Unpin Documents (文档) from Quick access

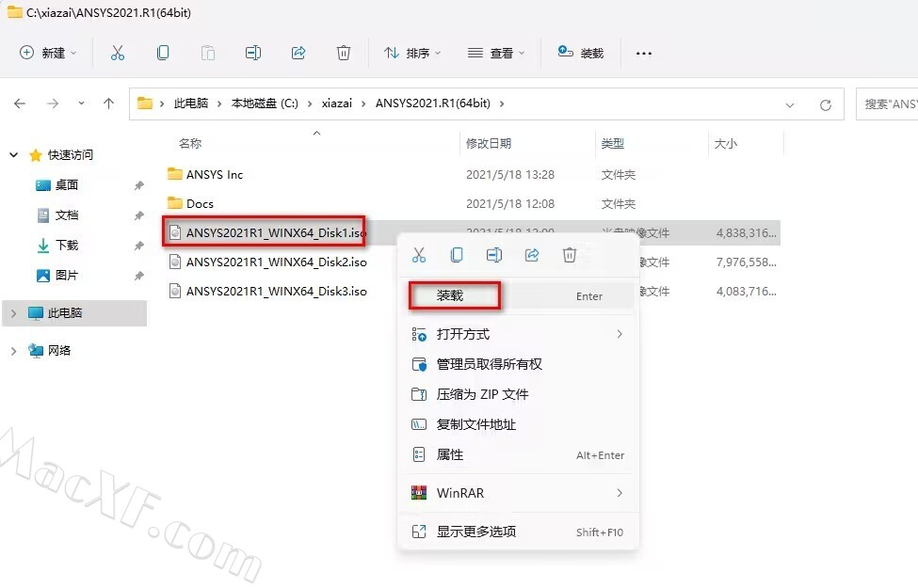click(x=138, y=215)
